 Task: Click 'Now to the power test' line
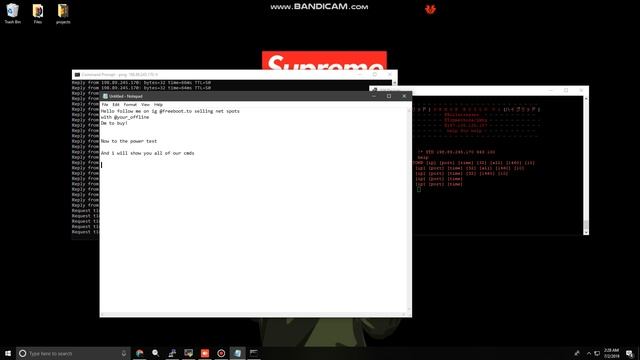(x=129, y=141)
